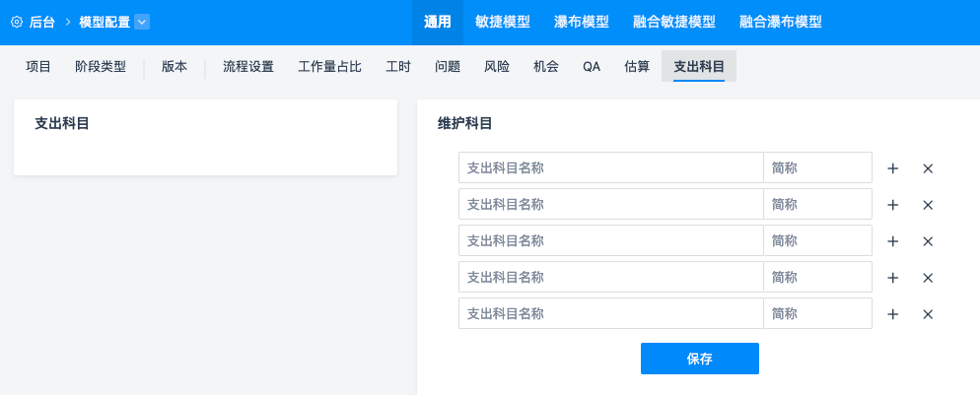The width and height of the screenshot is (980, 395).
Task: Remove the third subject row with the X icon
Action: click(928, 241)
